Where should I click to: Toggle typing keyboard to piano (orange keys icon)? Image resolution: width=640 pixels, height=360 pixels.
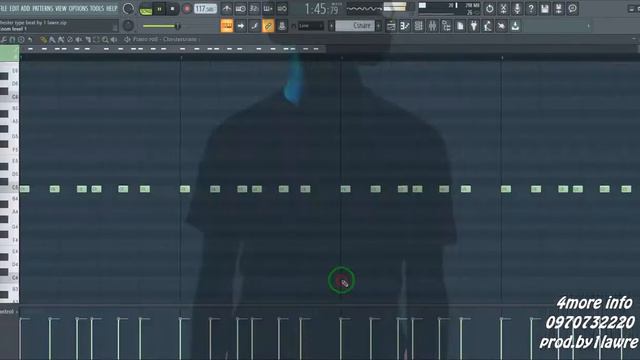(227, 26)
